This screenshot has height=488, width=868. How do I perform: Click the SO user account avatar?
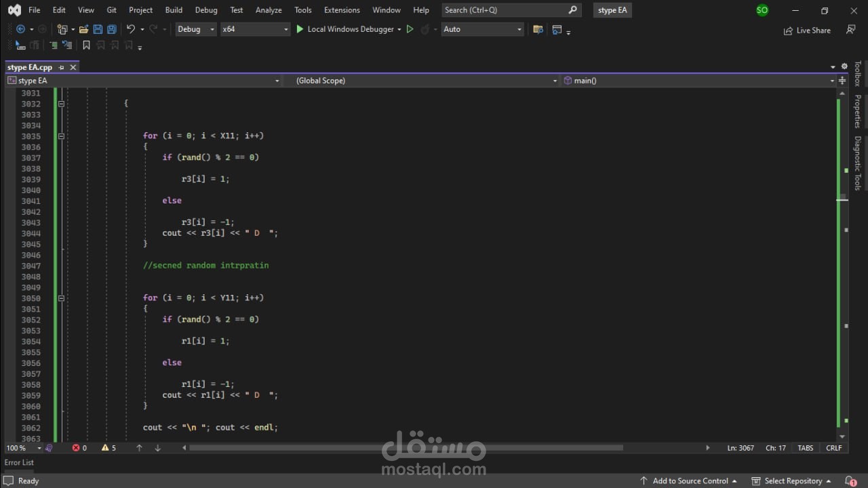[x=762, y=10]
